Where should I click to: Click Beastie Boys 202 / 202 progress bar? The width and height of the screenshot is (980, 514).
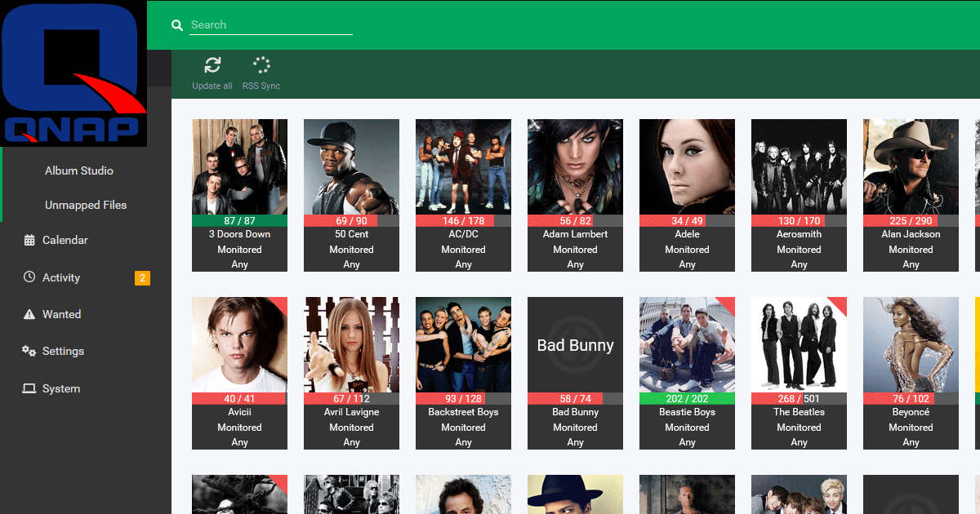pyautogui.click(x=687, y=399)
